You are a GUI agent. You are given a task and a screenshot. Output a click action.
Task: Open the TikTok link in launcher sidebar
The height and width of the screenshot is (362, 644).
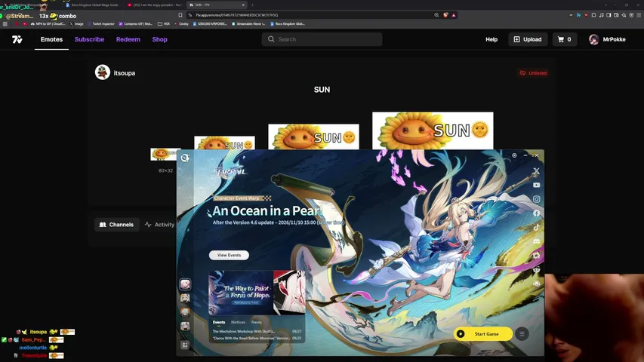[x=536, y=227]
